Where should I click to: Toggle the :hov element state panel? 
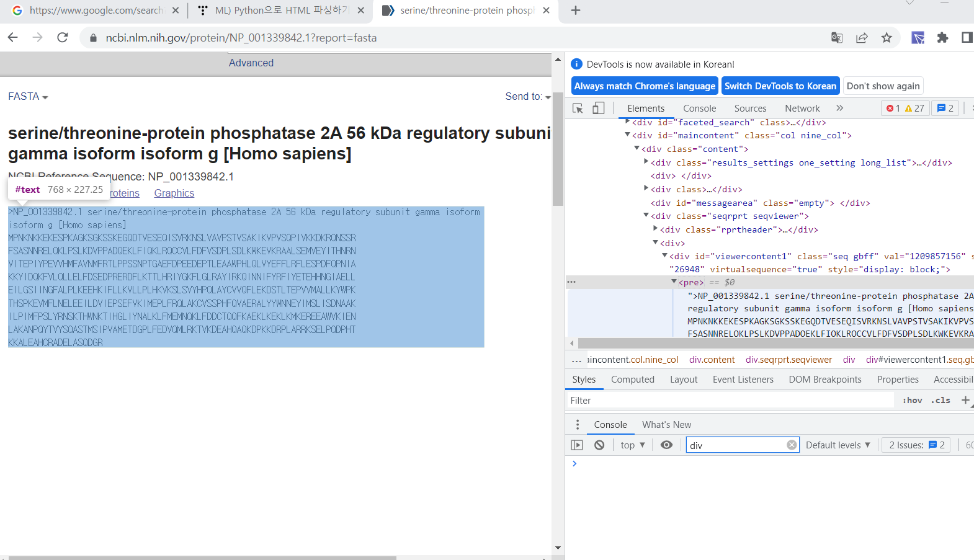point(912,401)
